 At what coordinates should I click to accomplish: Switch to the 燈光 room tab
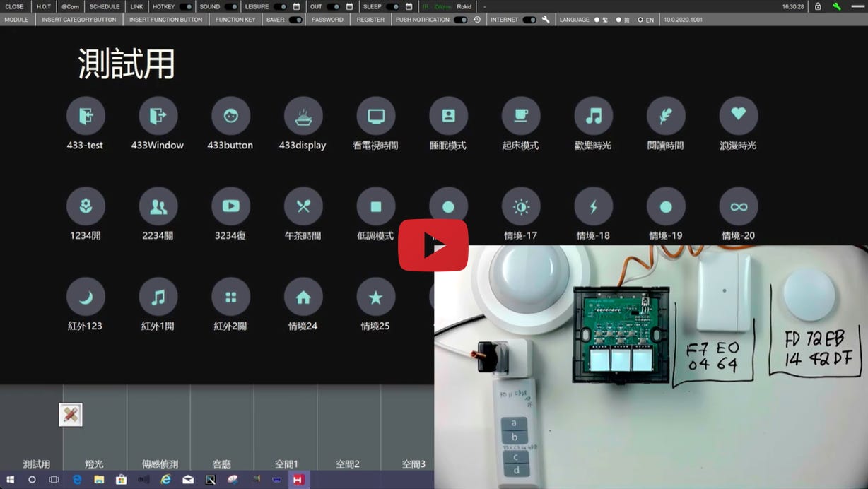point(95,428)
